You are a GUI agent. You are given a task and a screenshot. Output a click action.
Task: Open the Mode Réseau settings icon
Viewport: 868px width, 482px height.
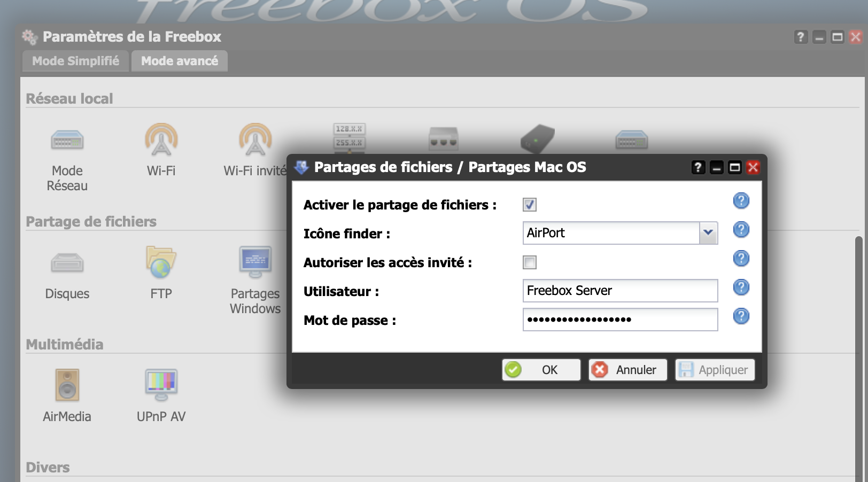[x=67, y=141]
